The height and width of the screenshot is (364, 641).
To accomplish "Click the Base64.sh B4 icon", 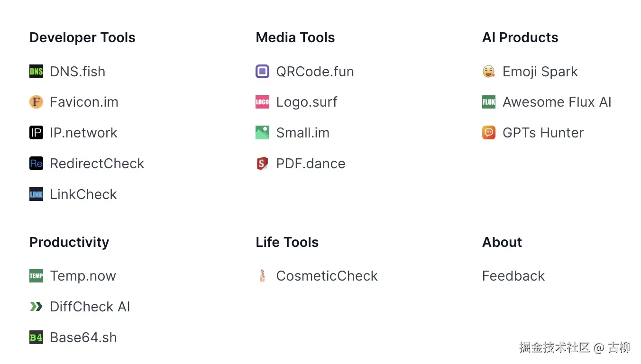I will [36, 337].
